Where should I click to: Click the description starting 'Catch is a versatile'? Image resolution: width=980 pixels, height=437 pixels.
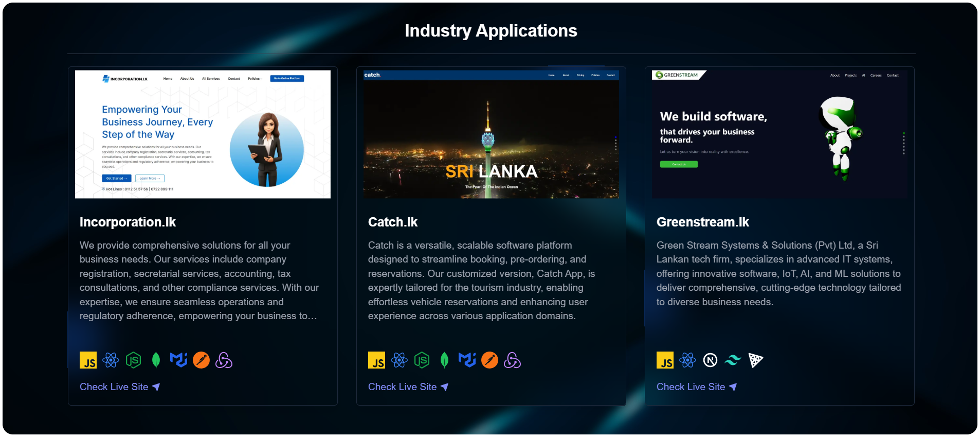(x=482, y=281)
